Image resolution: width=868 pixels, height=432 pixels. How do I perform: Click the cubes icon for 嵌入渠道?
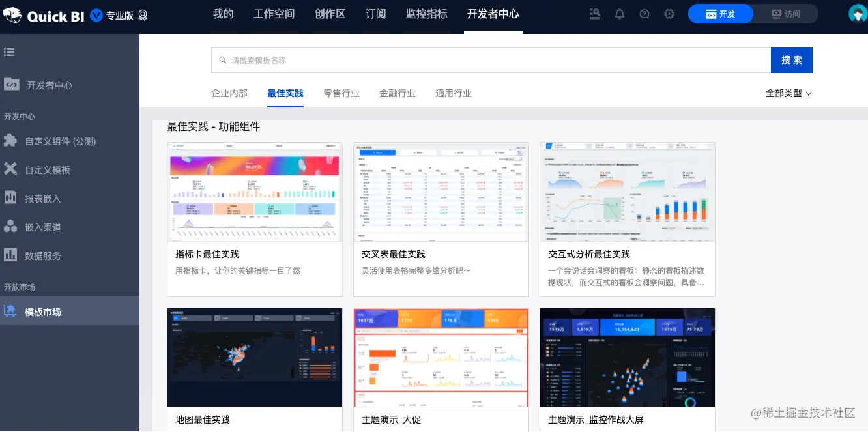click(10, 227)
